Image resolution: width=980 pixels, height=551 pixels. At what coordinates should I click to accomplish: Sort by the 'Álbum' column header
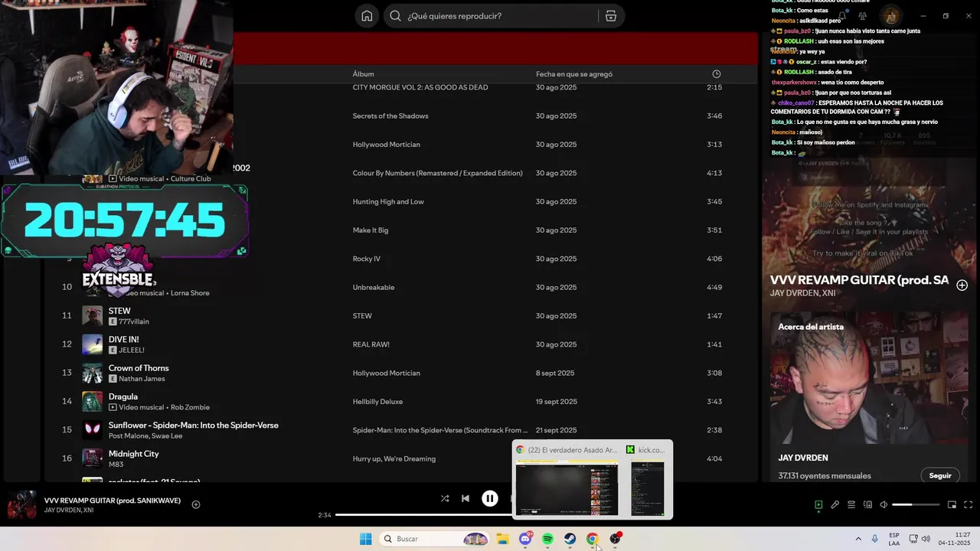(363, 74)
